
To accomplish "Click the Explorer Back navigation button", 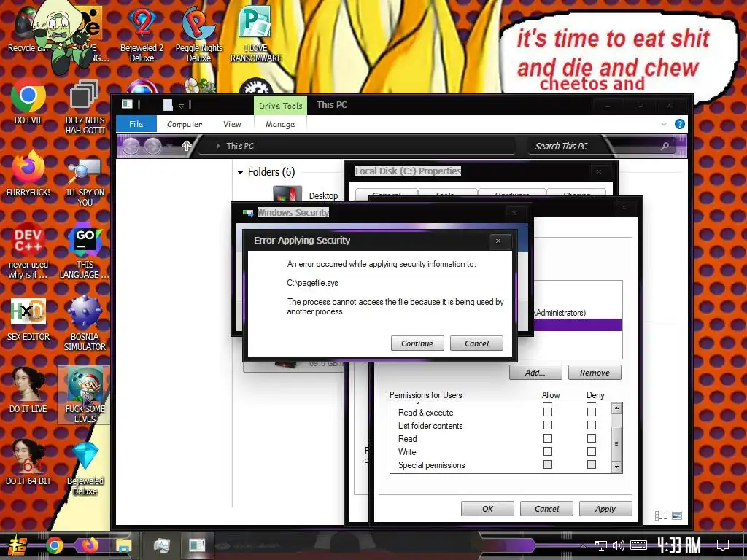I will click(x=131, y=146).
